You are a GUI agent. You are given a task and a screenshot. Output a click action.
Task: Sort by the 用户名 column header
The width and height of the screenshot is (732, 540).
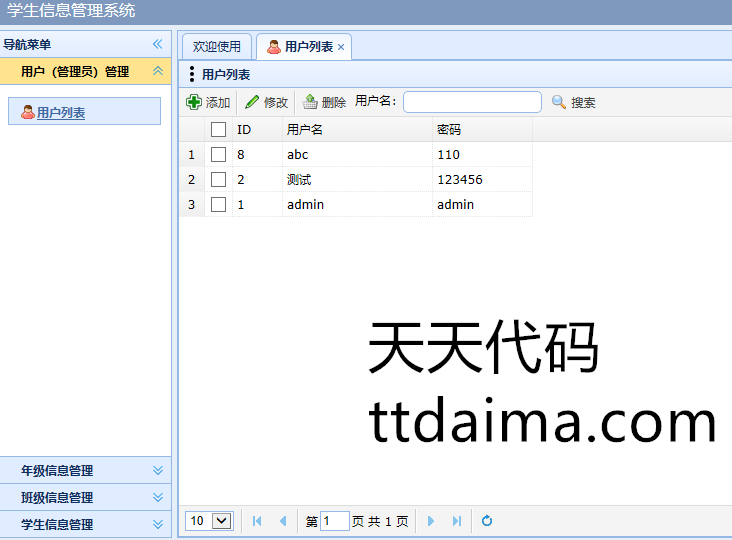[x=305, y=130]
